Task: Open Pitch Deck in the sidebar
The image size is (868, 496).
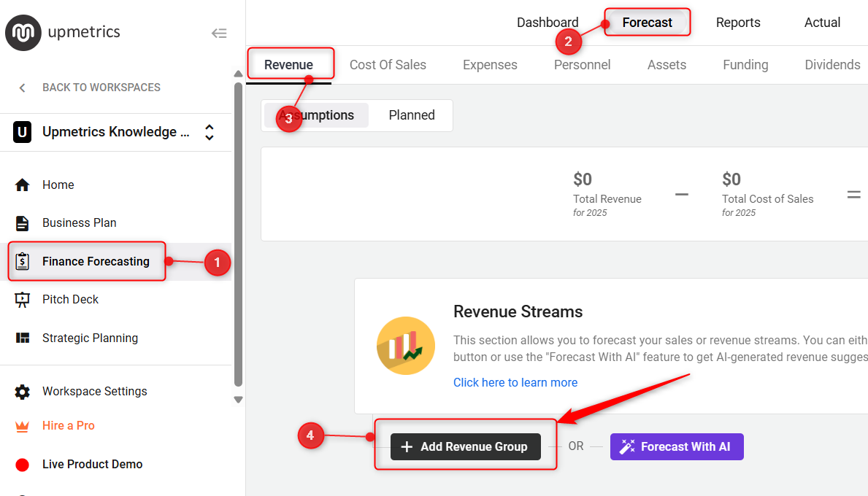Action: 70,300
